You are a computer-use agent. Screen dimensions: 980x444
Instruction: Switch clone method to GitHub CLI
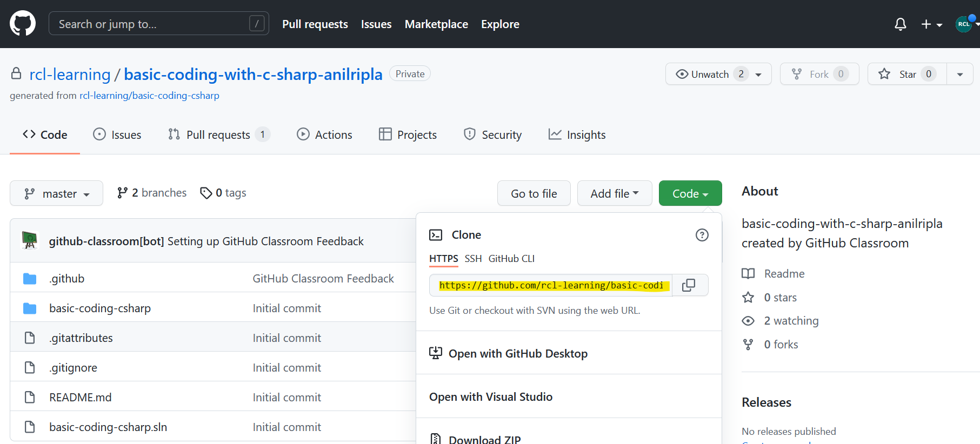coord(511,259)
